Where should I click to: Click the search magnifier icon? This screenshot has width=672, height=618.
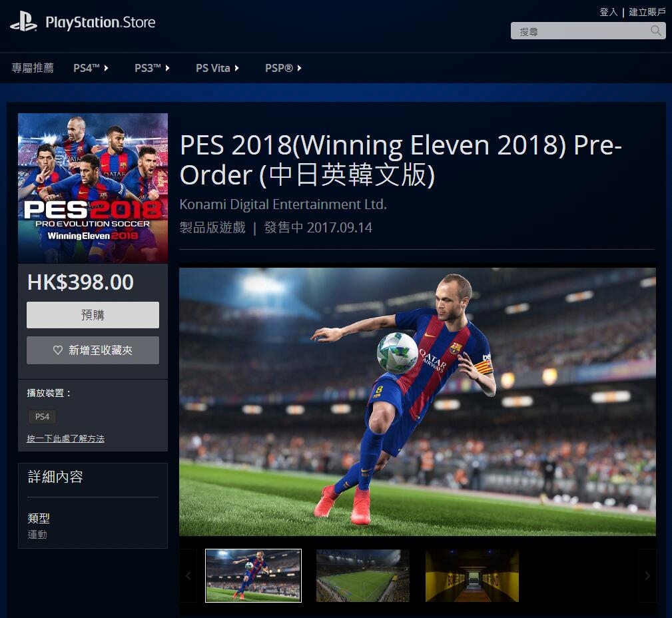[x=656, y=31]
